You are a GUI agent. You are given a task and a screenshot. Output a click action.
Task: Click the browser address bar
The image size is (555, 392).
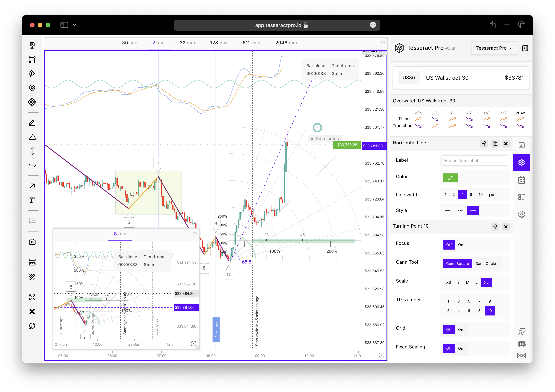click(277, 25)
